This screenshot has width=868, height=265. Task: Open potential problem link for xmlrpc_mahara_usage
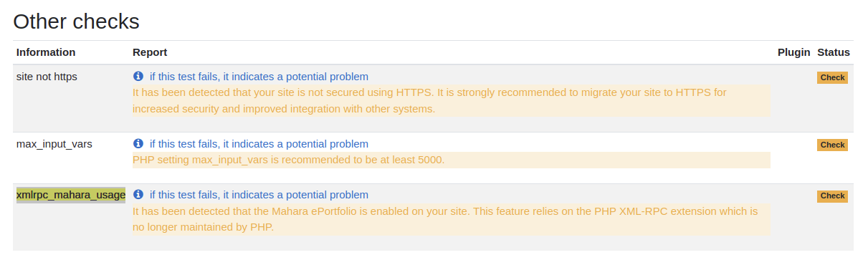coord(259,195)
